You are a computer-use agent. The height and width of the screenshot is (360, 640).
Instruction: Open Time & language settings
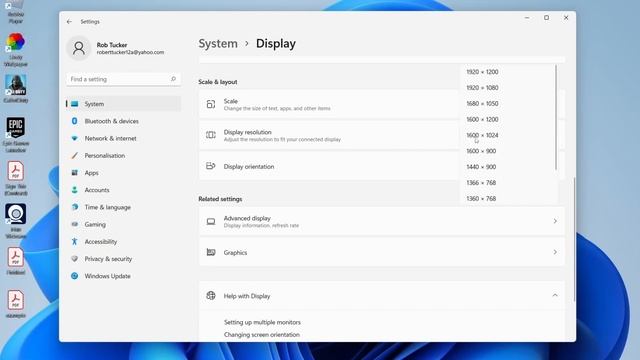click(123, 207)
